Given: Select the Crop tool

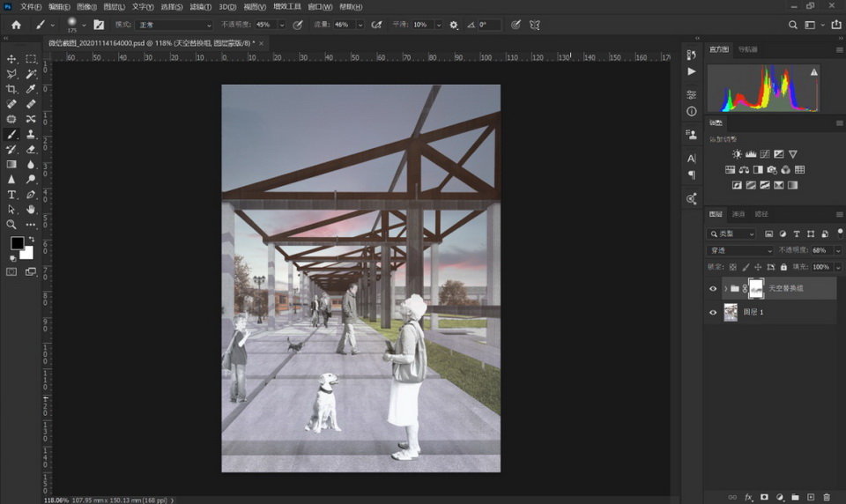Looking at the screenshot, I should 11,89.
